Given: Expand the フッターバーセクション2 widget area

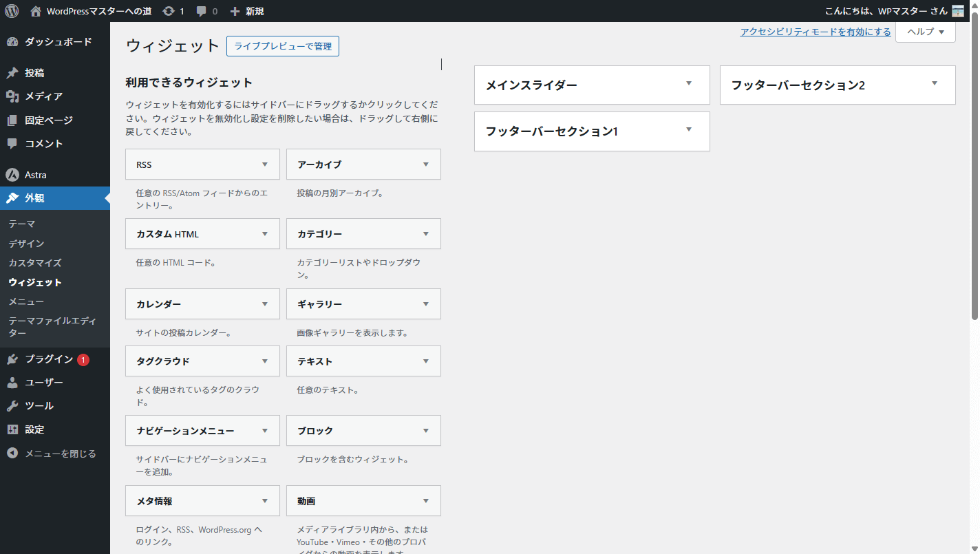Looking at the screenshot, I should (934, 84).
